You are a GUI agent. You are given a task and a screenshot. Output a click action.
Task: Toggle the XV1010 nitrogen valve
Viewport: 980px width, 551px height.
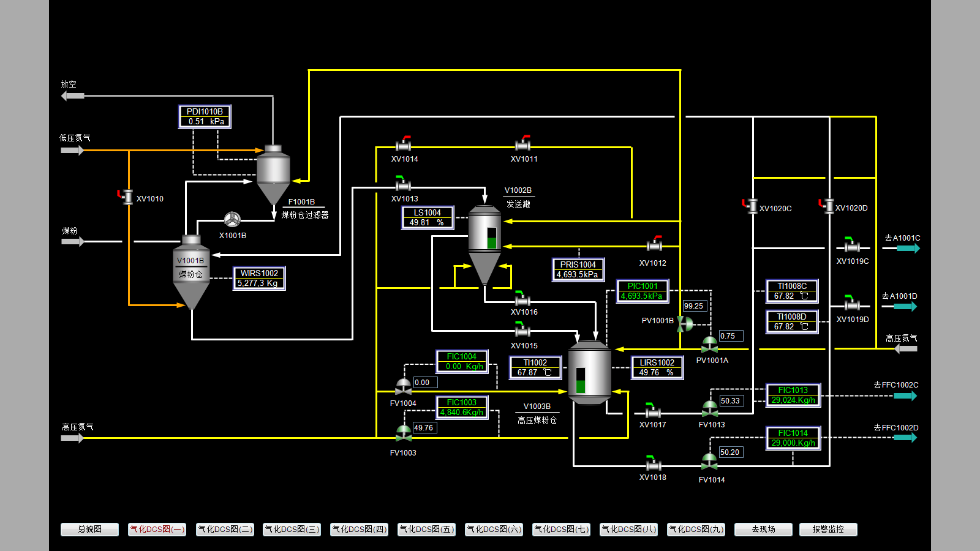[x=127, y=197]
